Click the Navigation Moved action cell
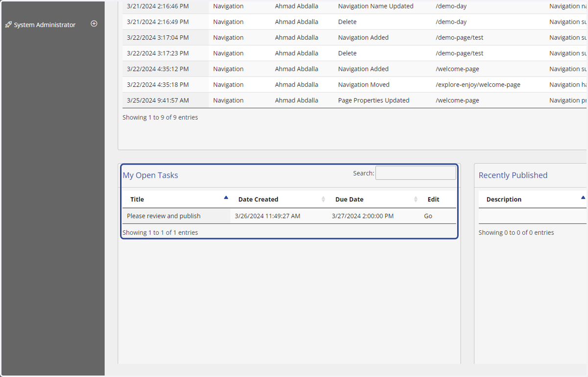The height and width of the screenshot is (377, 588). click(364, 84)
